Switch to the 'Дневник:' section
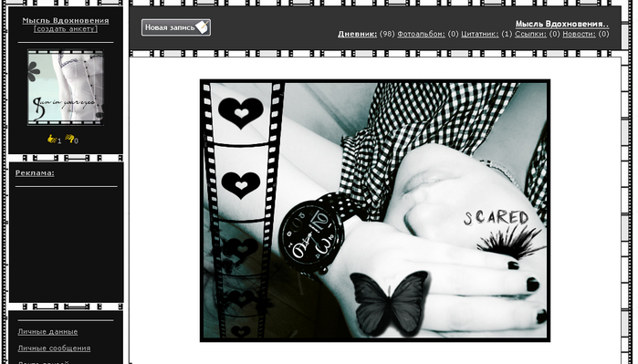638x364 pixels. [357, 34]
